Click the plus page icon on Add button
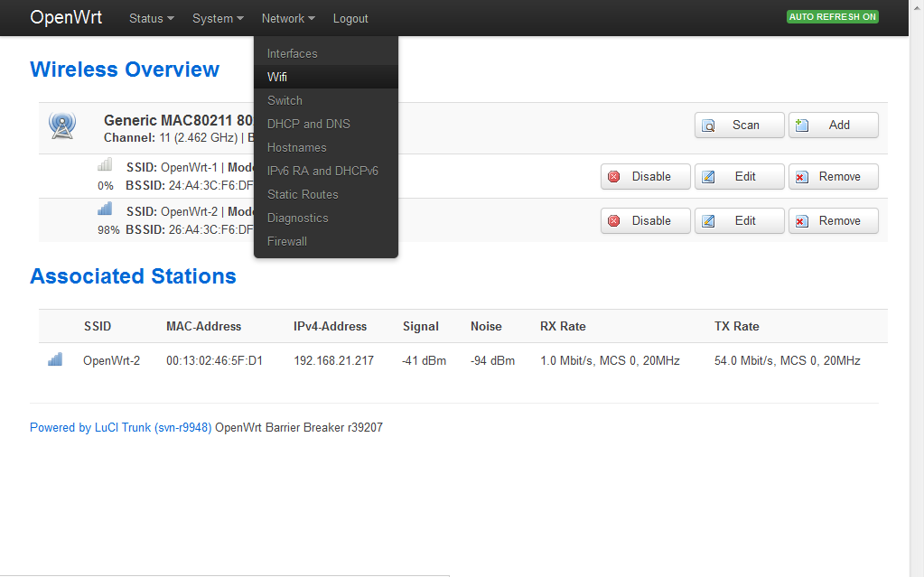This screenshot has height=577, width=924. tap(802, 125)
